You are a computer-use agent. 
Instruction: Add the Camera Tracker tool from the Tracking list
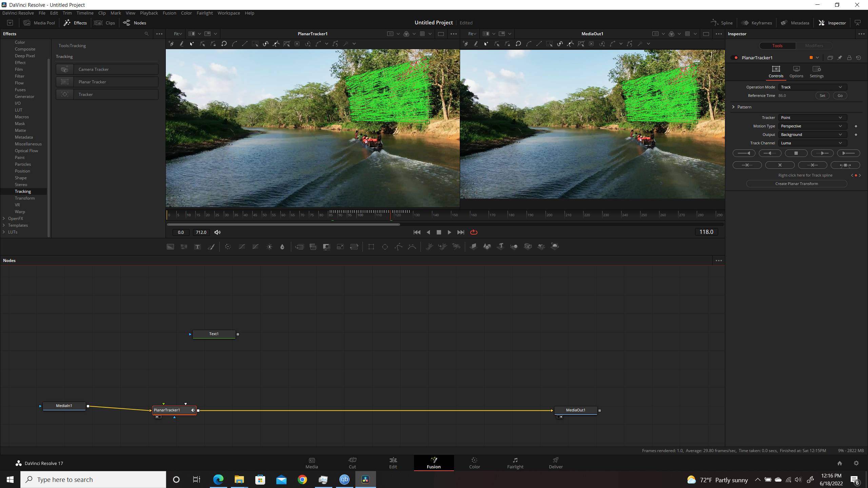(x=107, y=69)
